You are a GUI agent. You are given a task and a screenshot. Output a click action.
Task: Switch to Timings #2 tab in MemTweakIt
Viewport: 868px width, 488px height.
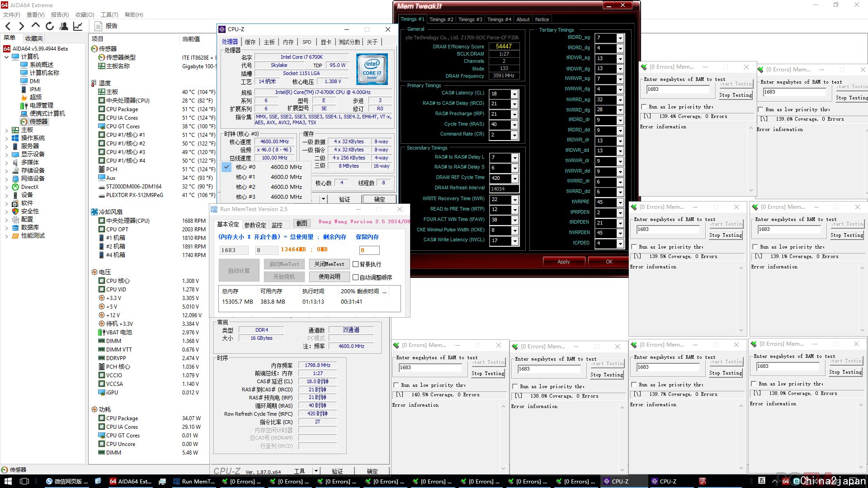[441, 19]
